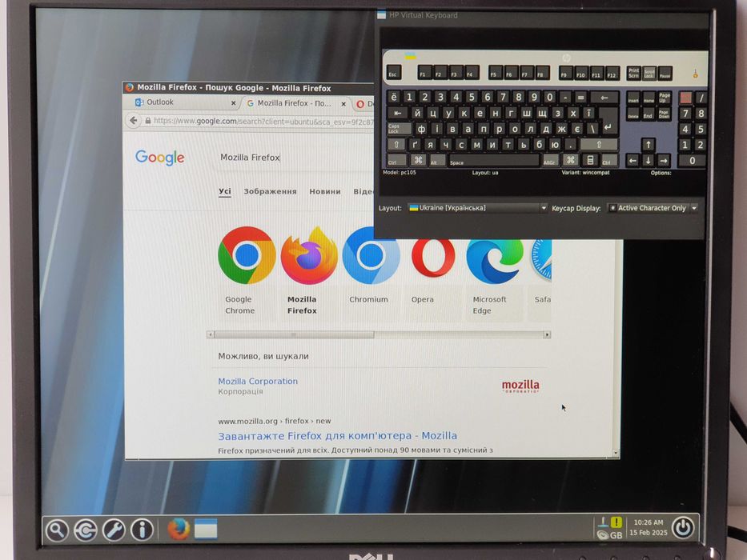This screenshot has height=560, width=747.
Task: Toggle the right Shift key
Action: (x=599, y=144)
